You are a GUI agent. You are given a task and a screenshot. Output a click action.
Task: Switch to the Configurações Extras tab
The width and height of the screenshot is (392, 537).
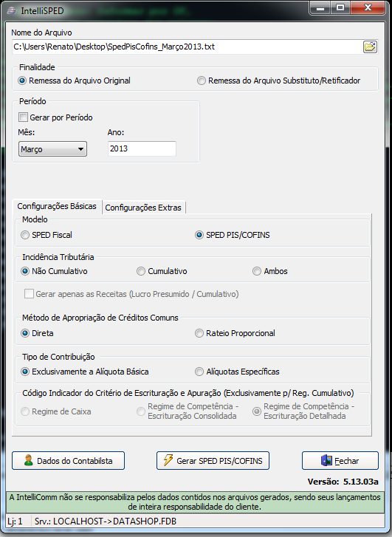pyautogui.click(x=143, y=208)
